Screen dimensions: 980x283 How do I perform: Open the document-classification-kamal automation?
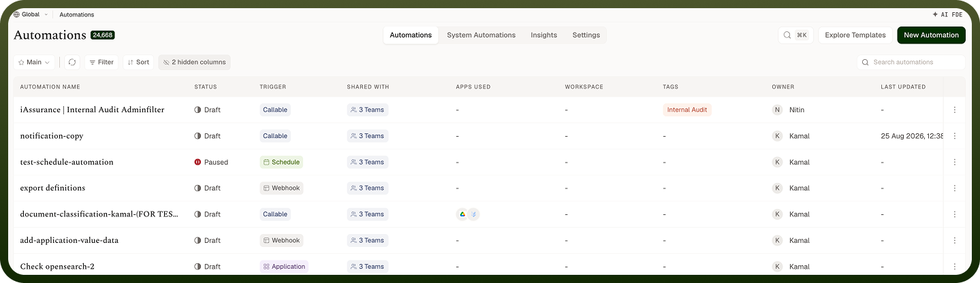(99, 214)
